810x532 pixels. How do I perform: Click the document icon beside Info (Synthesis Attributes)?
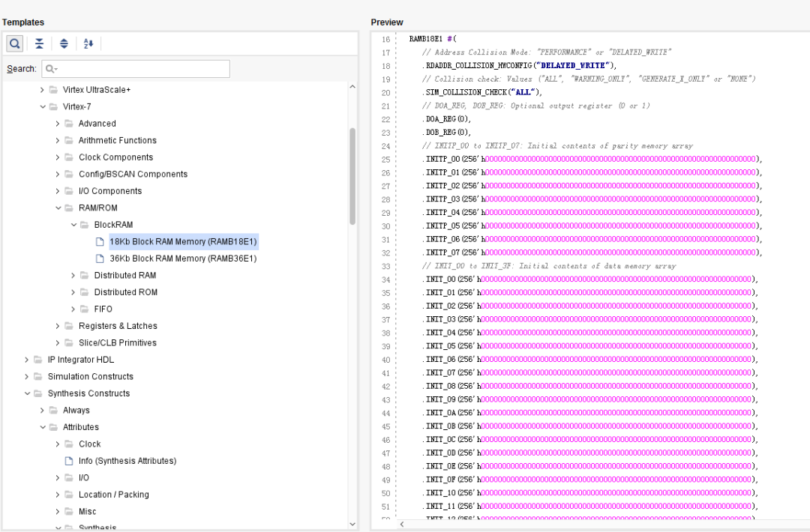68,460
